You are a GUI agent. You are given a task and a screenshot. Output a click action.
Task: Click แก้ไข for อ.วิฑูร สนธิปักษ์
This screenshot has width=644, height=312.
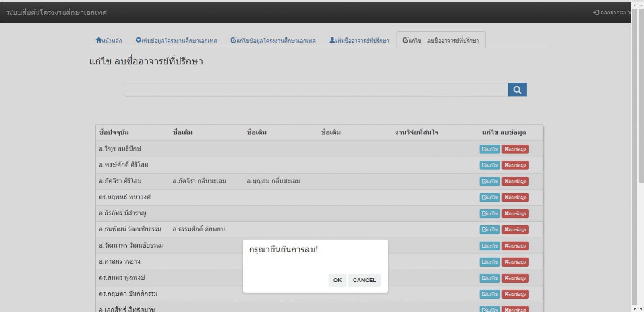(490, 149)
